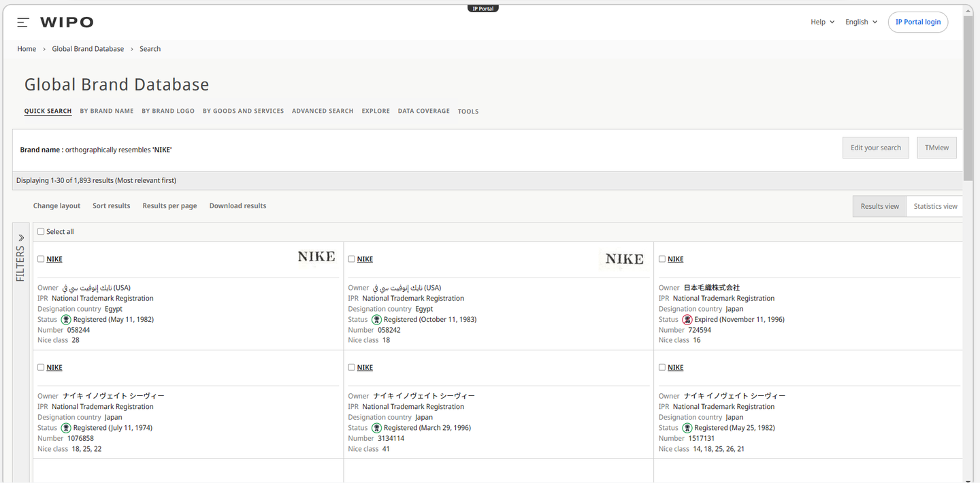Open Results per page options
The image size is (980, 483).
tap(169, 205)
